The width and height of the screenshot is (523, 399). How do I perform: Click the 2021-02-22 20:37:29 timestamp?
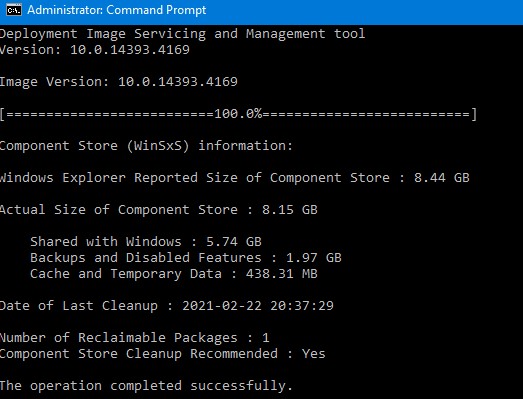[257, 306]
